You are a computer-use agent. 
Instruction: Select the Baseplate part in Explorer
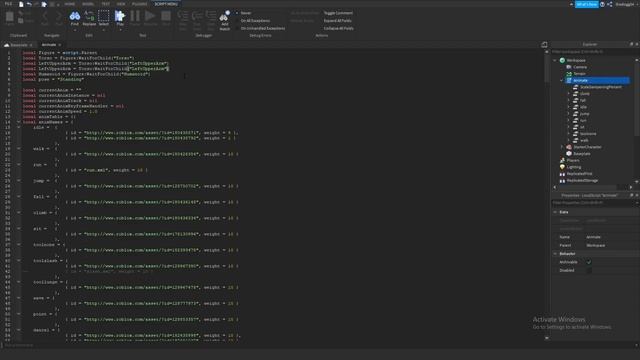coord(581,154)
